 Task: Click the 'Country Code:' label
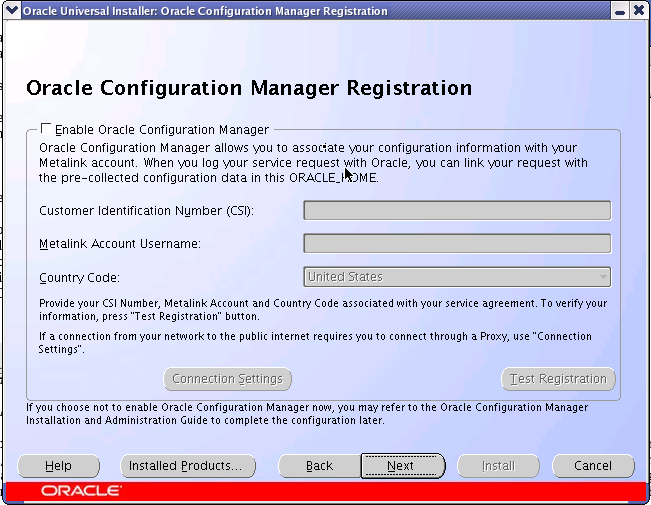pos(79,277)
